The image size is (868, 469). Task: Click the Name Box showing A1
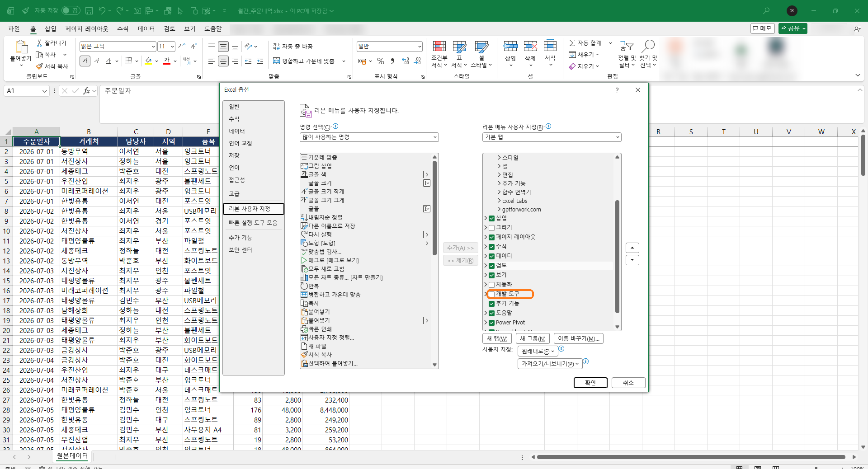click(x=27, y=91)
